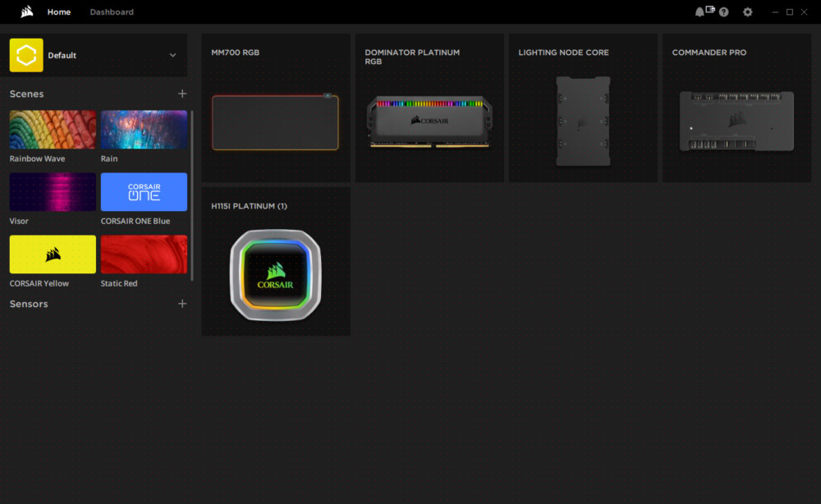Apply the Rain scene thumbnail
The image size is (821, 504).
point(144,129)
